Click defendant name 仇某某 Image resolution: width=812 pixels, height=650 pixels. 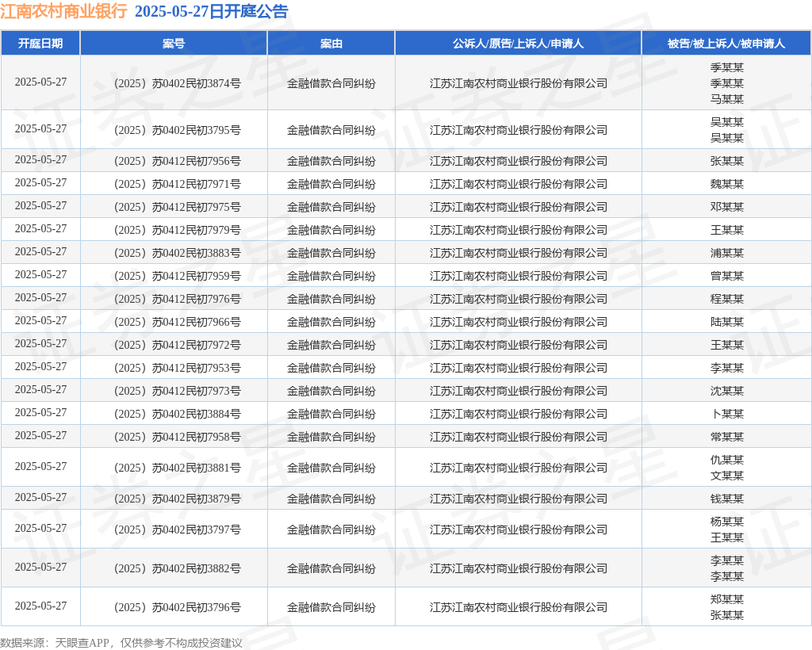(x=726, y=460)
